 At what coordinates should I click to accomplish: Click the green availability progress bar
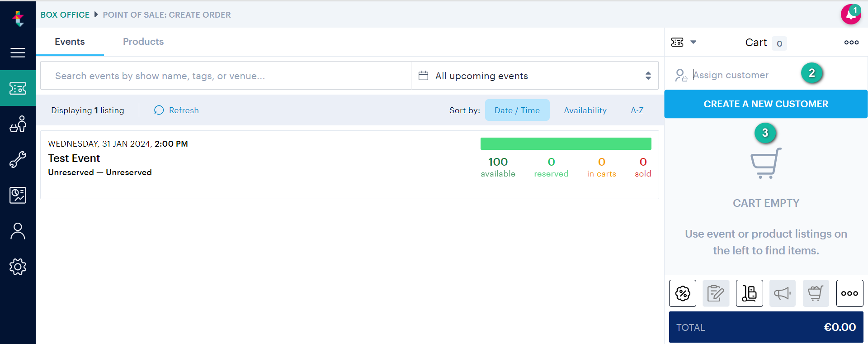(566, 143)
